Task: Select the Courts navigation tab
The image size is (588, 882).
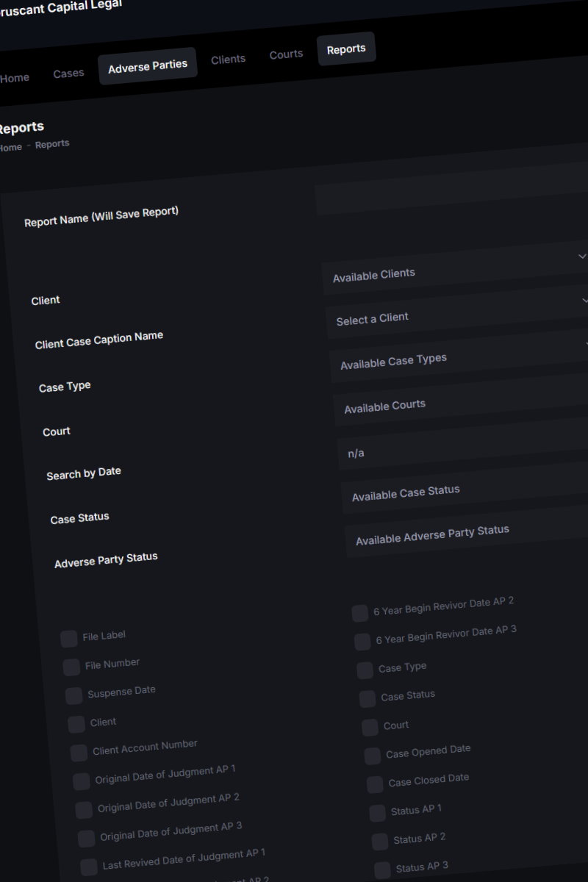Action: [286, 54]
